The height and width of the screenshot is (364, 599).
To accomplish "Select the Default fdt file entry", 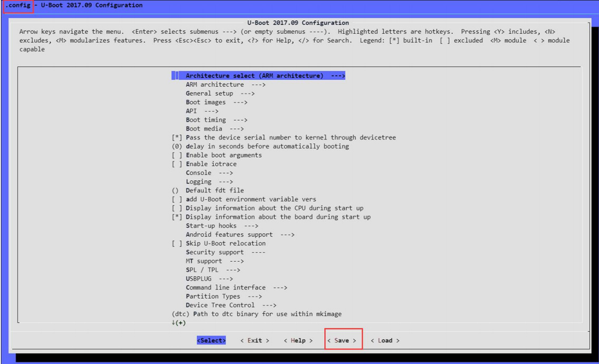I will [207, 190].
